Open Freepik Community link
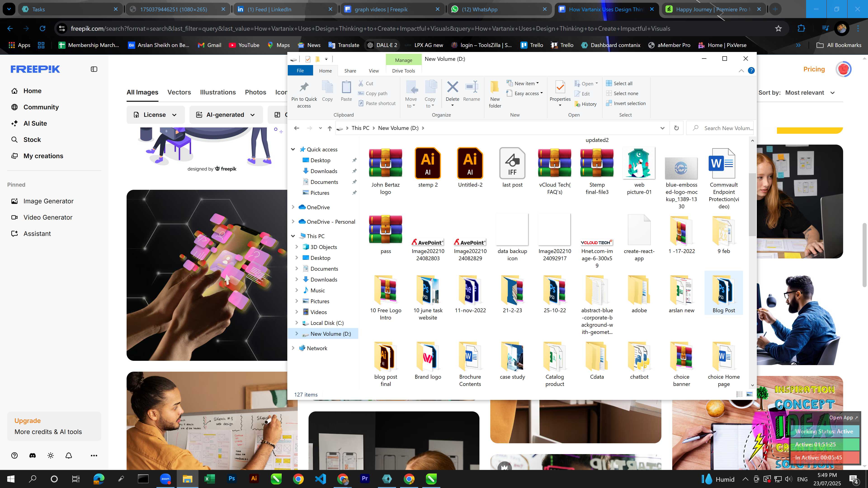This screenshot has height=488, width=868. pyautogui.click(x=41, y=107)
